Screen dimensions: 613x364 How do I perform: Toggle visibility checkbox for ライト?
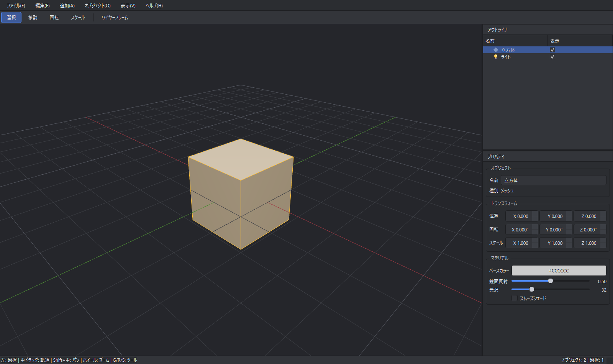click(x=552, y=57)
